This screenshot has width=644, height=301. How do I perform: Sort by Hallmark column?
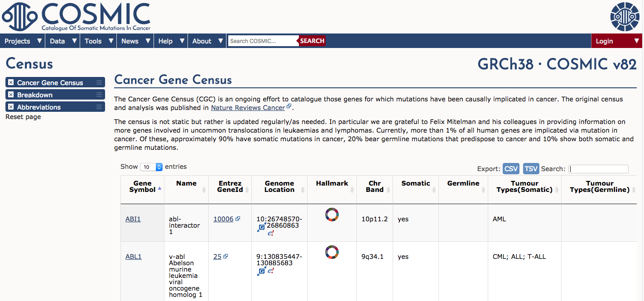click(x=332, y=189)
